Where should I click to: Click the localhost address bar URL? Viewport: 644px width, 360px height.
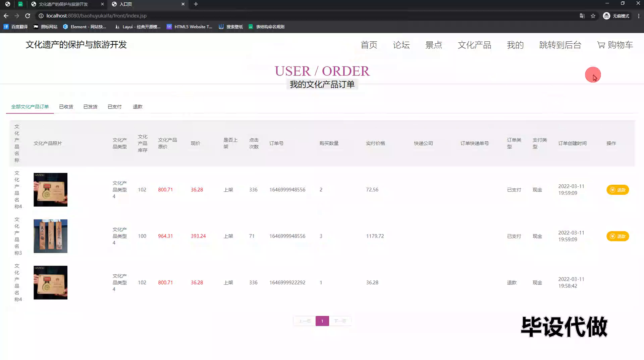pos(96,16)
